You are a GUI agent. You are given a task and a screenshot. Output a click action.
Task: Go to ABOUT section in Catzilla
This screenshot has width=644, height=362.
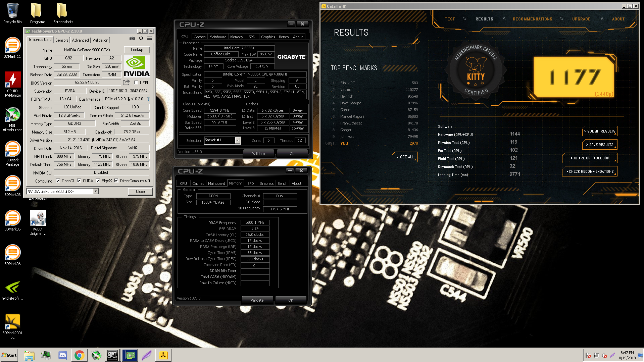(x=618, y=19)
